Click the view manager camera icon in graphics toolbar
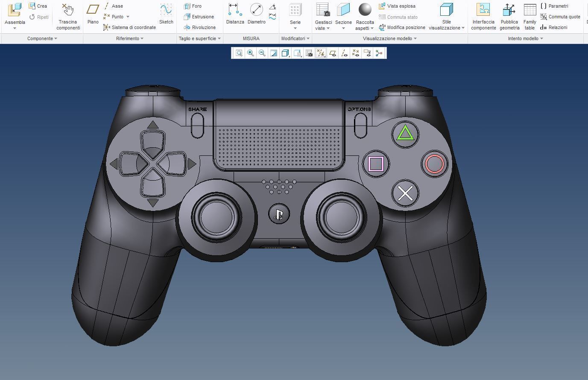588x380 pixels. coord(309,53)
